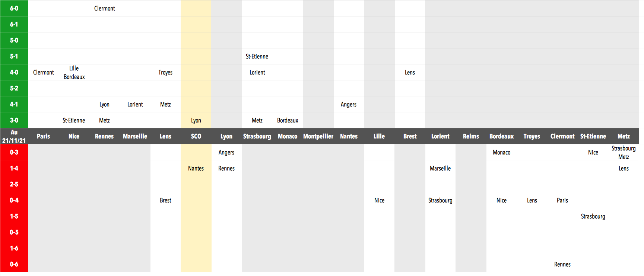This screenshot has height=276, width=644.
Task: Click the Troyes cell in the 4-0 row
Action: (165, 73)
